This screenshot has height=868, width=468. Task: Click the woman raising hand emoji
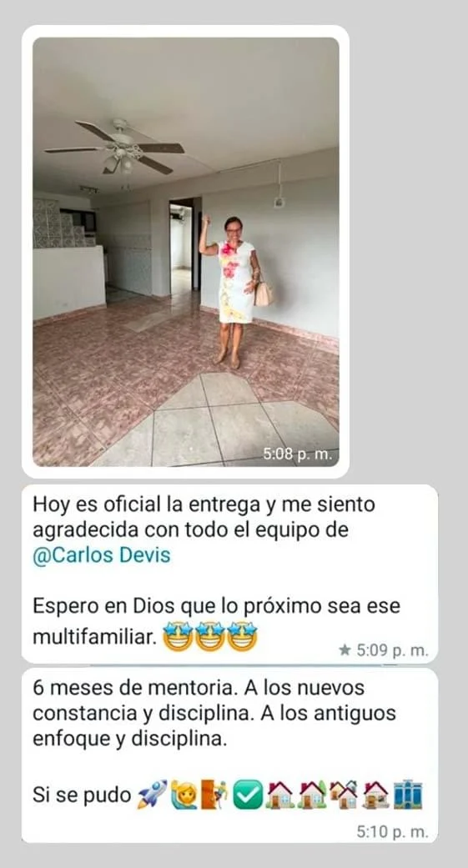(184, 795)
